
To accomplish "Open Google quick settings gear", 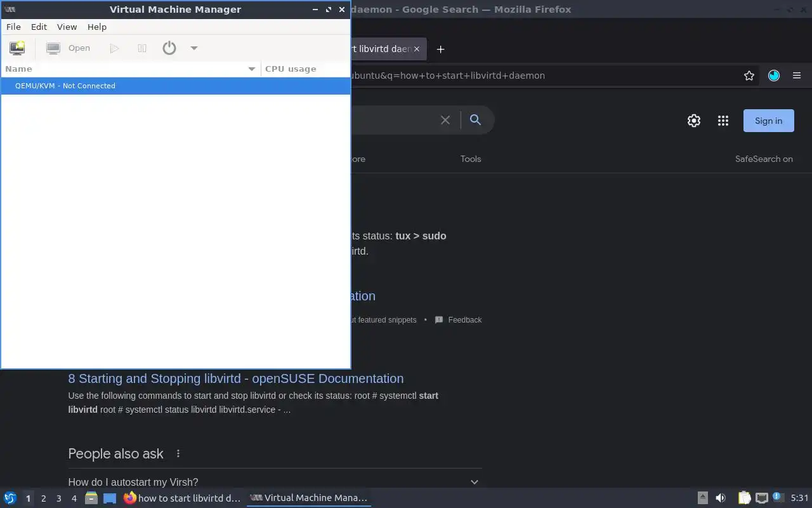I will click(x=694, y=121).
